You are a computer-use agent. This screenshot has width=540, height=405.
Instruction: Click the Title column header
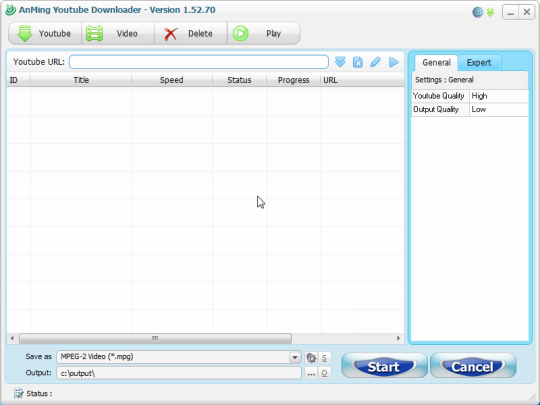tap(81, 80)
